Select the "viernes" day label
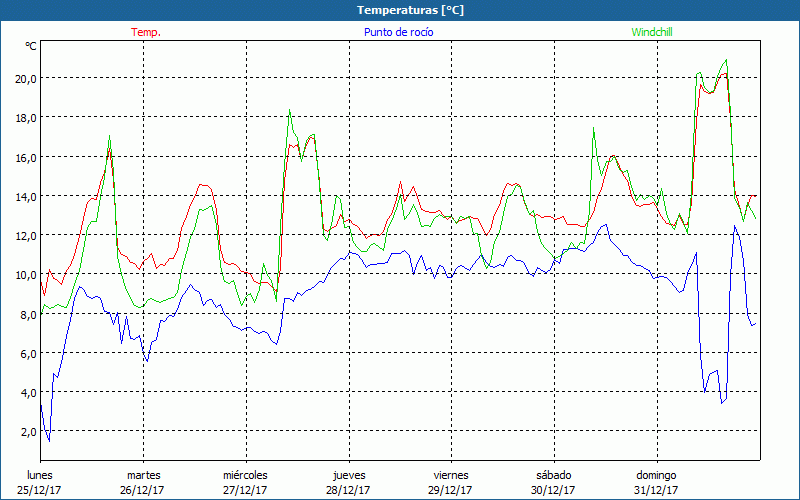The image size is (800, 500). pos(451,475)
